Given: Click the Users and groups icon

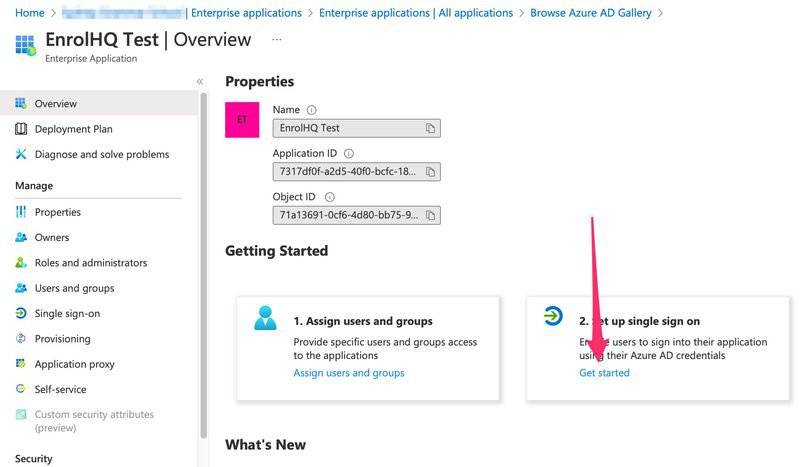Looking at the screenshot, I should click(21, 288).
